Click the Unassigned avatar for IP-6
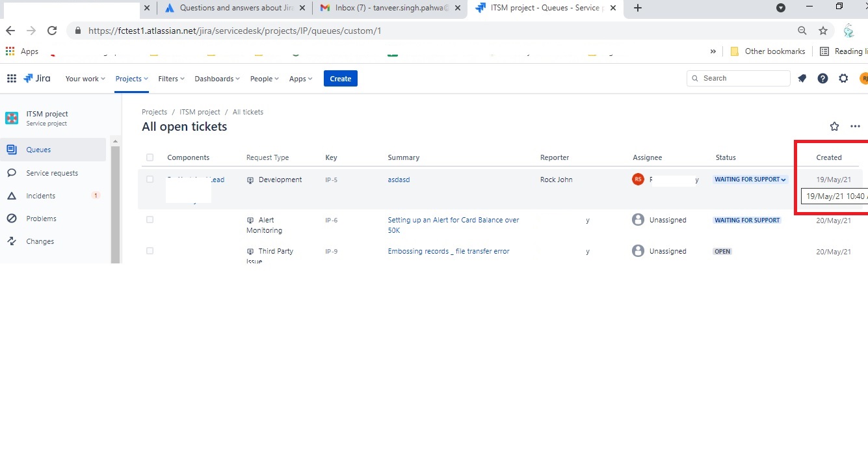The height and width of the screenshot is (454, 868). pyautogui.click(x=638, y=220)
